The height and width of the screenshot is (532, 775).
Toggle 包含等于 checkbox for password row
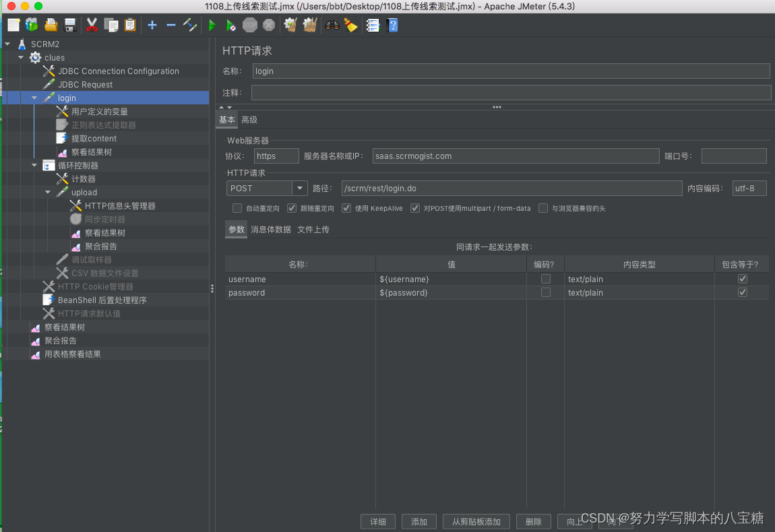point(743,292)
